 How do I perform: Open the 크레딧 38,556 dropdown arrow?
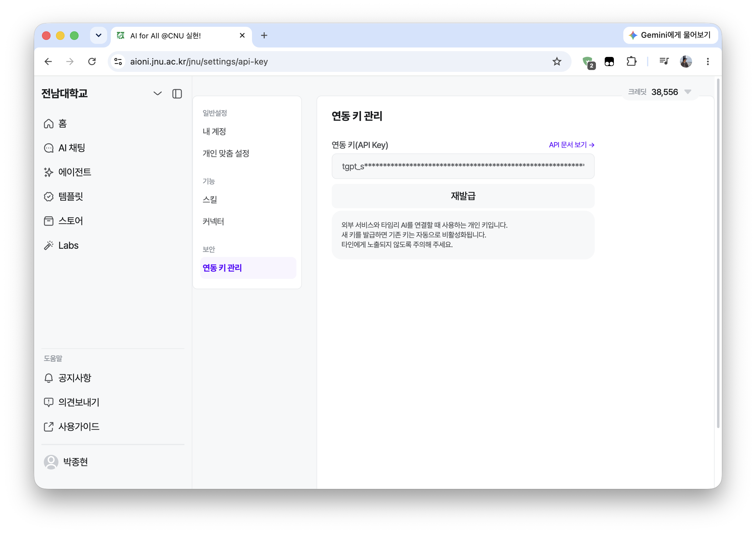688,92
